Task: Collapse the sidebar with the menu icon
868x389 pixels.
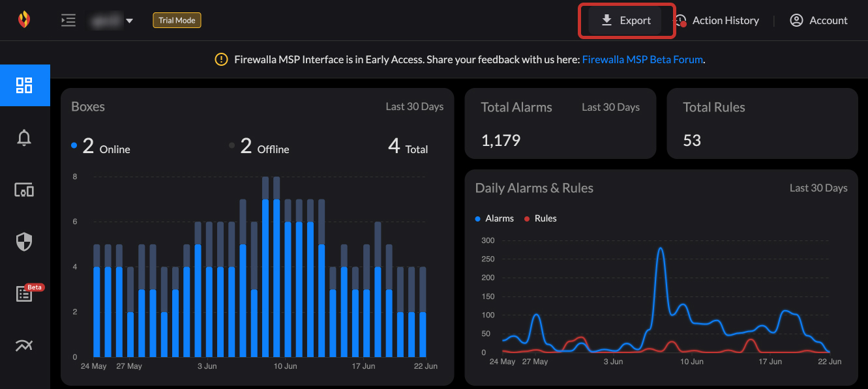Action: pos(68,20)
